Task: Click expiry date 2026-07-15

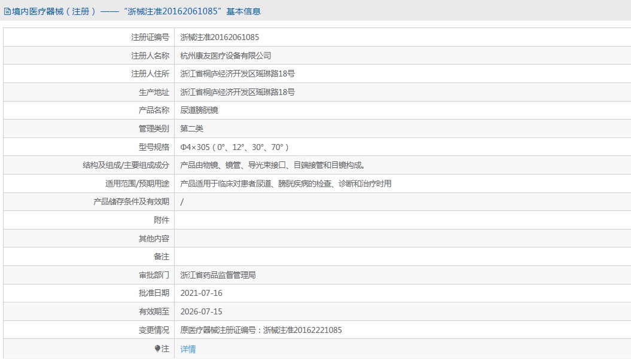Action: pyautogui.click(x=201, y=312)
